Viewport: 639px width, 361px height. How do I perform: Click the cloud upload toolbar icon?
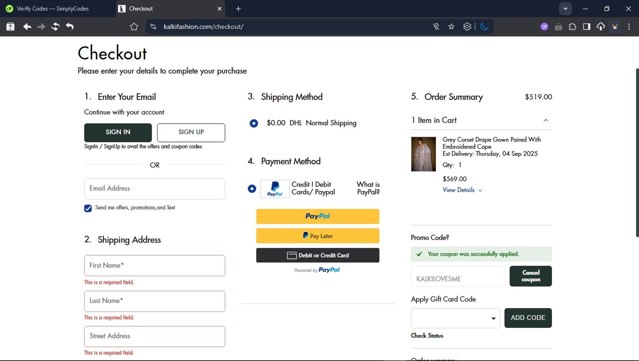click(x=601, y=26)
